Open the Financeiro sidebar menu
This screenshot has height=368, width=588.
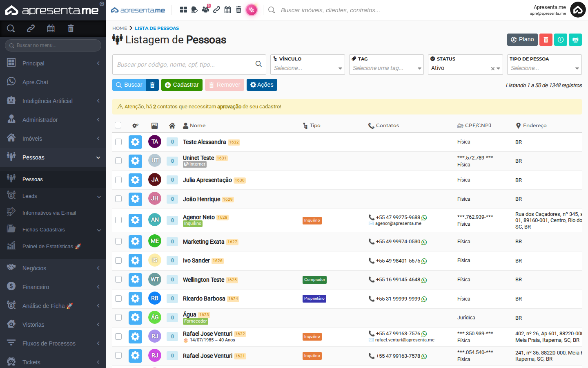[x=53, y=287]
